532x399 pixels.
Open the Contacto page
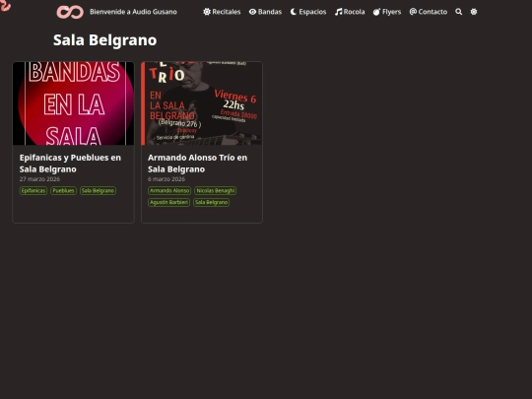429,12
